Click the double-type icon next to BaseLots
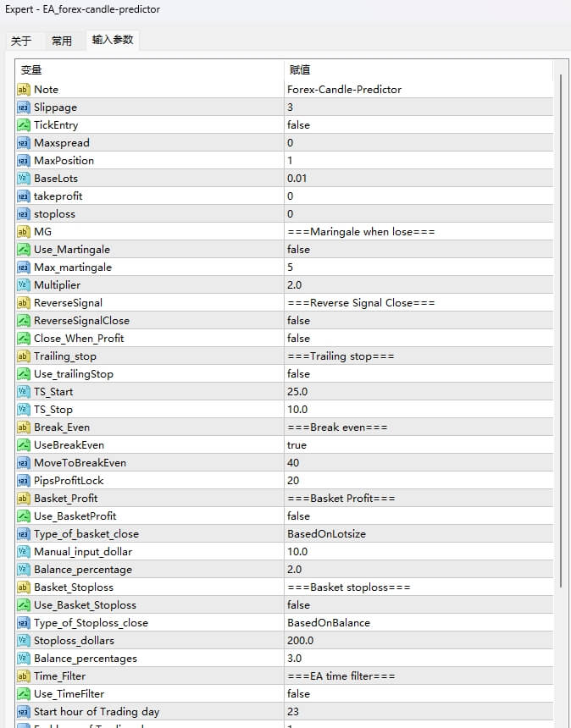Viewport: 571px width, 728px height. click(24, 179)
